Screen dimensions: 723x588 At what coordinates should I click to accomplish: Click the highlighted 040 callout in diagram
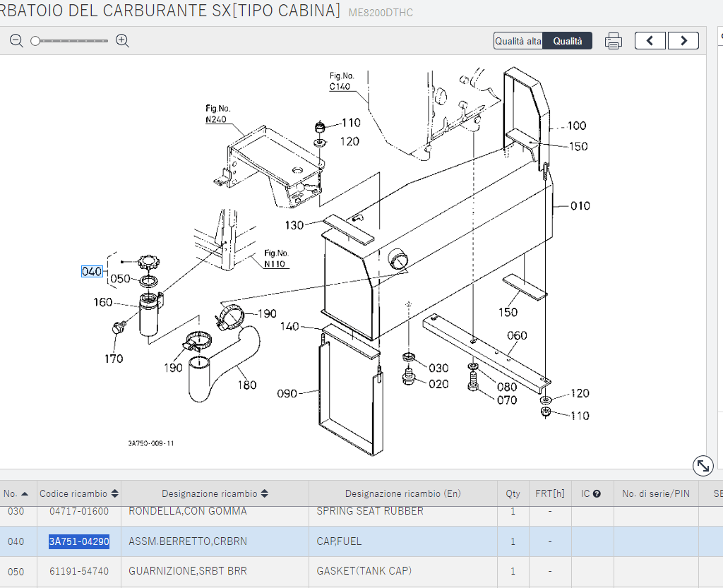[x=92, y=272]
